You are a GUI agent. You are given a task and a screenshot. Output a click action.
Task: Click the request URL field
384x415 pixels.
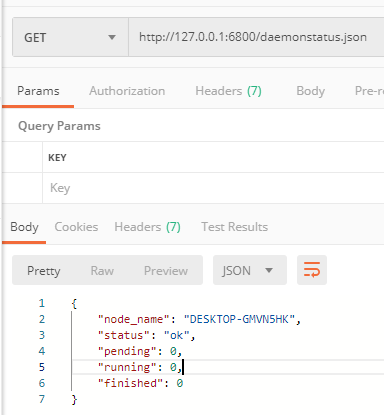pos(256,37)
